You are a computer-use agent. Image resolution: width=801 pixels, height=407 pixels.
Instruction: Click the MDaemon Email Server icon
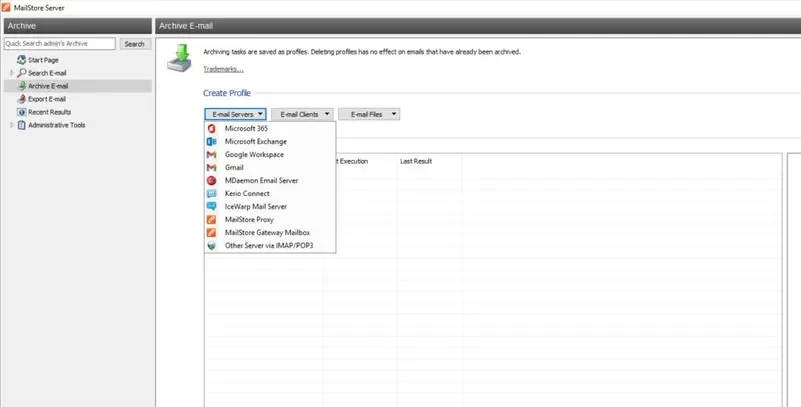(211, 181)
